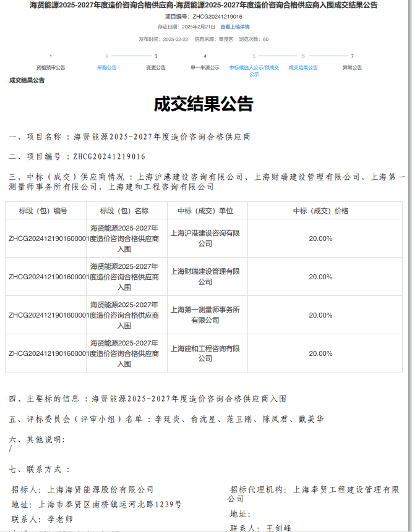
Task: Select the 成交结果公告 step in the progress bar
Action: tap(303, 67)
